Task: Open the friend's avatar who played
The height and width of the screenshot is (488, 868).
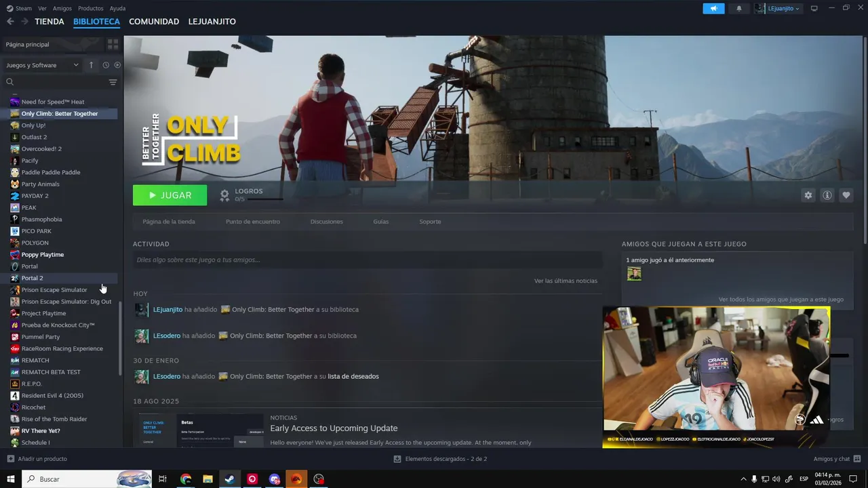Action: [x=634, y=273]
